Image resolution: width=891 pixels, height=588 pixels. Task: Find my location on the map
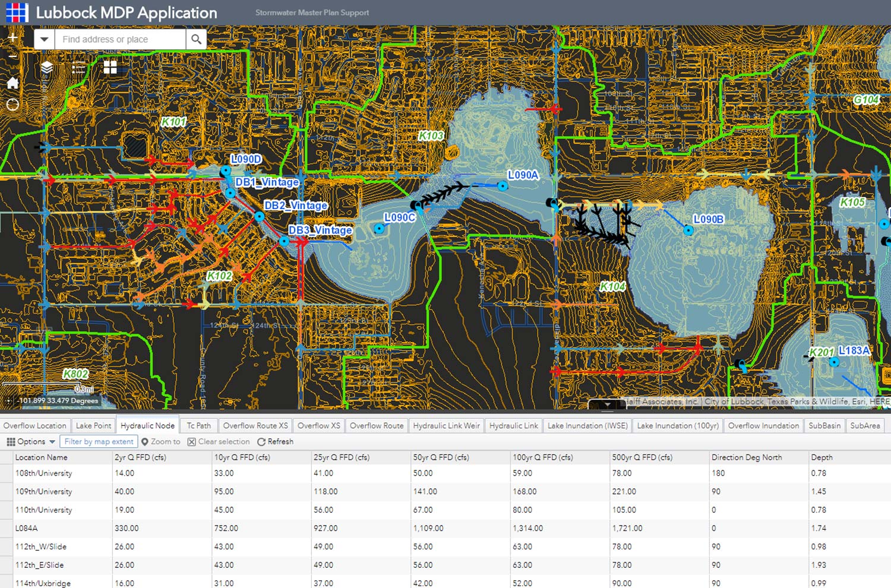[x=12, y=105]
